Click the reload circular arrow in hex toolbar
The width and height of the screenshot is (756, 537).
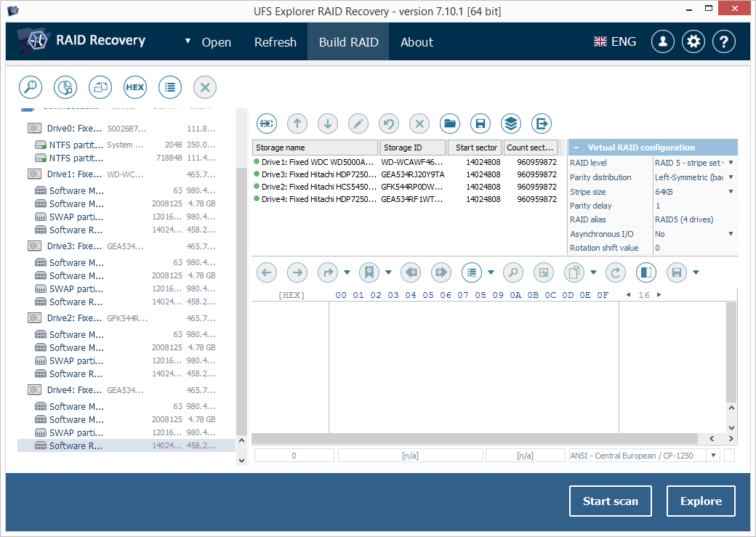(x=616, y=272)
